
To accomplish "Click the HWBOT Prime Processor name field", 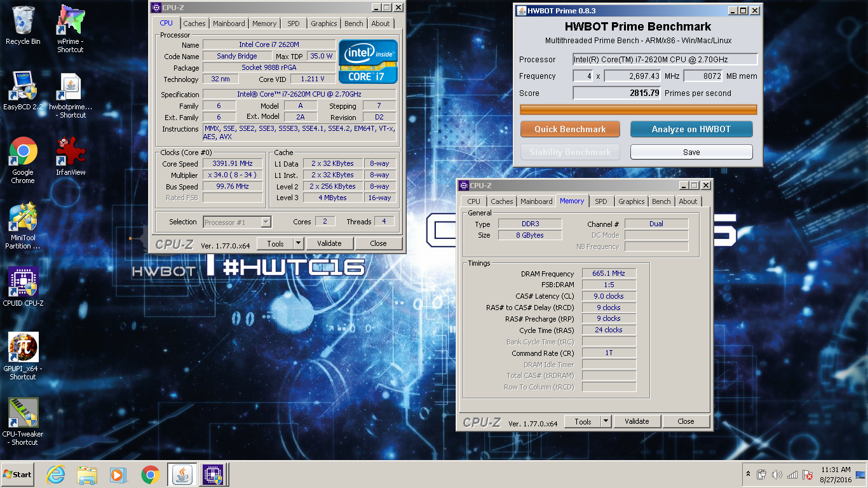I will (665, 60).
